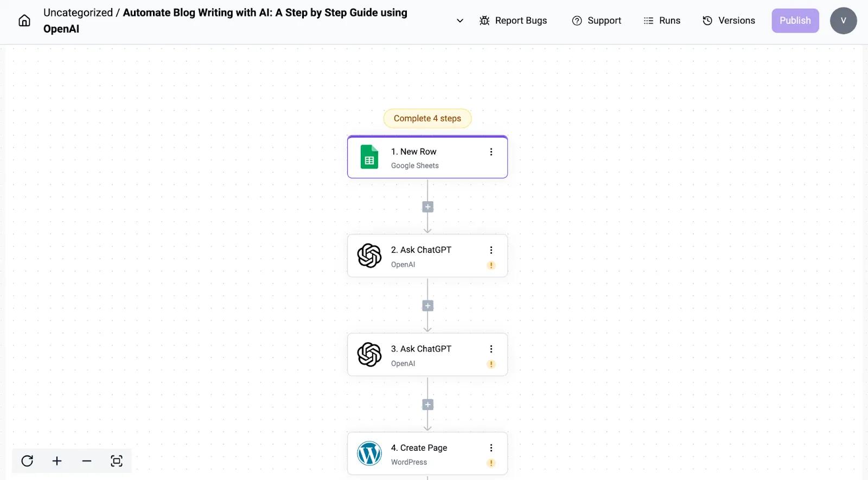Open the Support link
The height and width of the screenshot is (480, 868).
pos(597,21)
